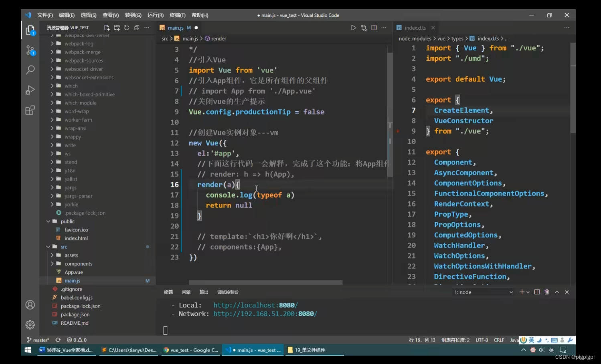Select the 1: node terminal dropdown
This screenshot has width=601, height=364.
[484, 292]
